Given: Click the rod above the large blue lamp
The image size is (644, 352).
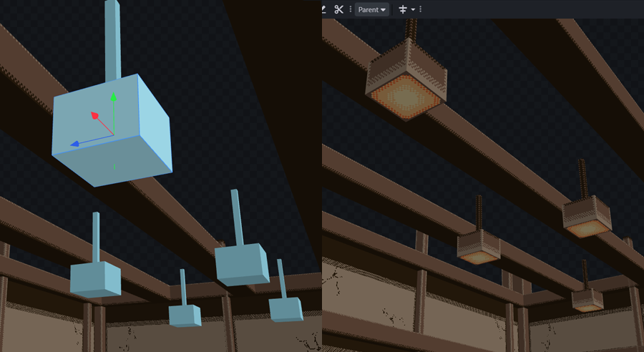Looking at the screenshot, I should 112,39.
